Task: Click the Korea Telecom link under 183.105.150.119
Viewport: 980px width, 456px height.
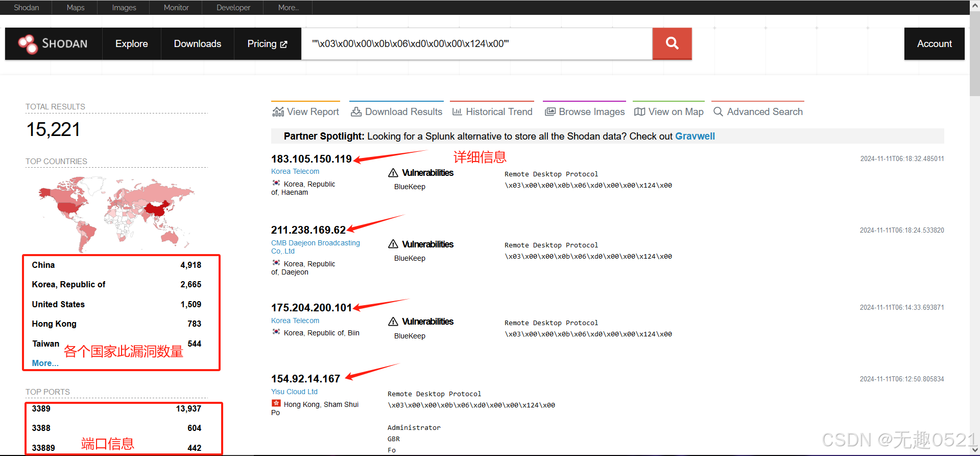Action: click(295, 172)
